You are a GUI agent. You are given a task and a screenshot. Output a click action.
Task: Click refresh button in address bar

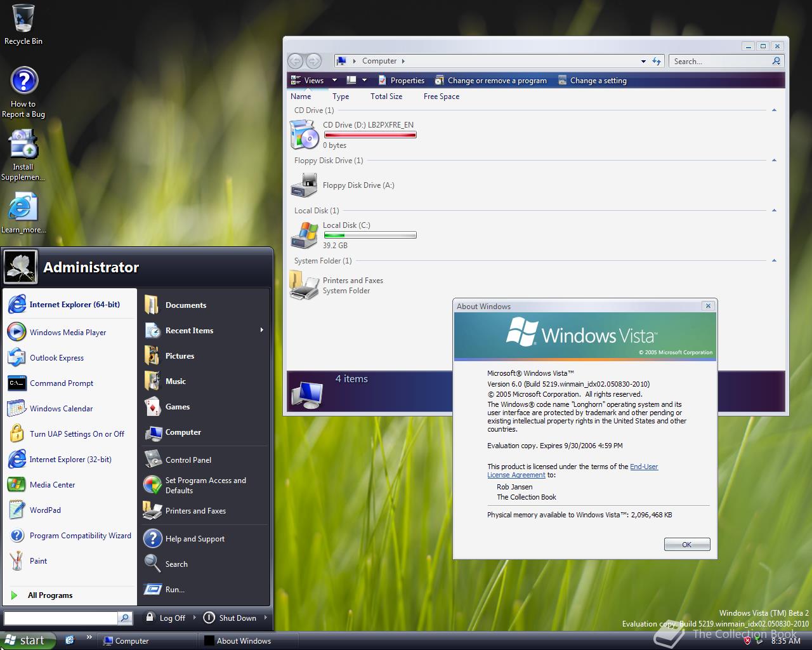click(x=657, y=61)
